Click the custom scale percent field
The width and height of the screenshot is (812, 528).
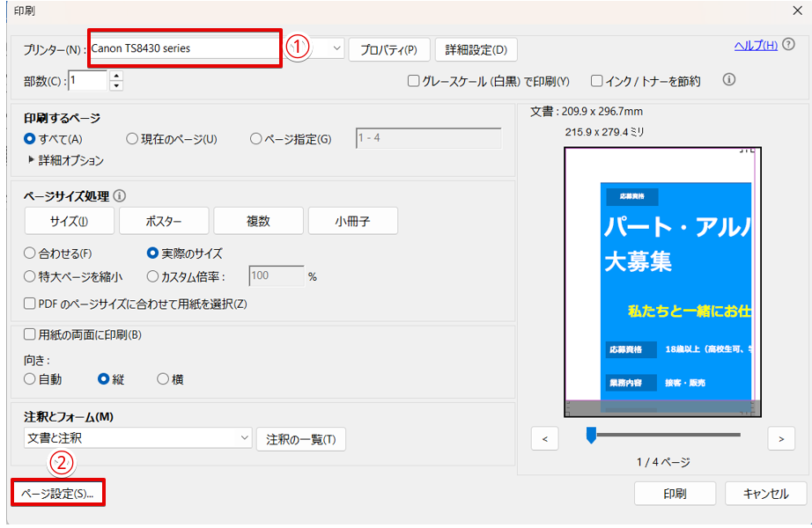[277, 276]
